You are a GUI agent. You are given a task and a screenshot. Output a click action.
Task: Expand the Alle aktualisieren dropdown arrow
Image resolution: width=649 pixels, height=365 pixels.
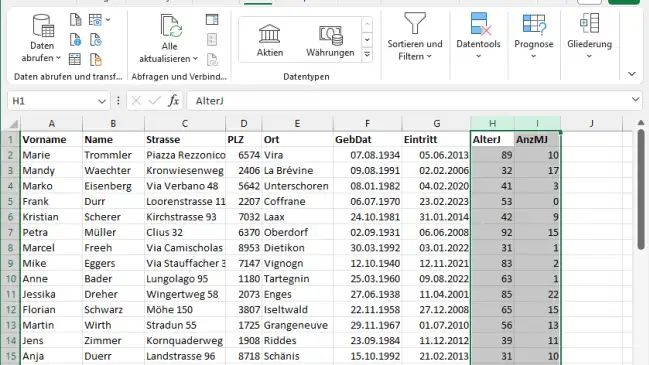coord(195,58)
